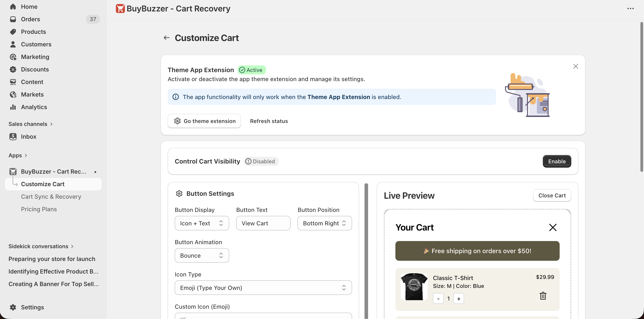
Task: Open Settings gear in sidebar
Action: (13, 307)
